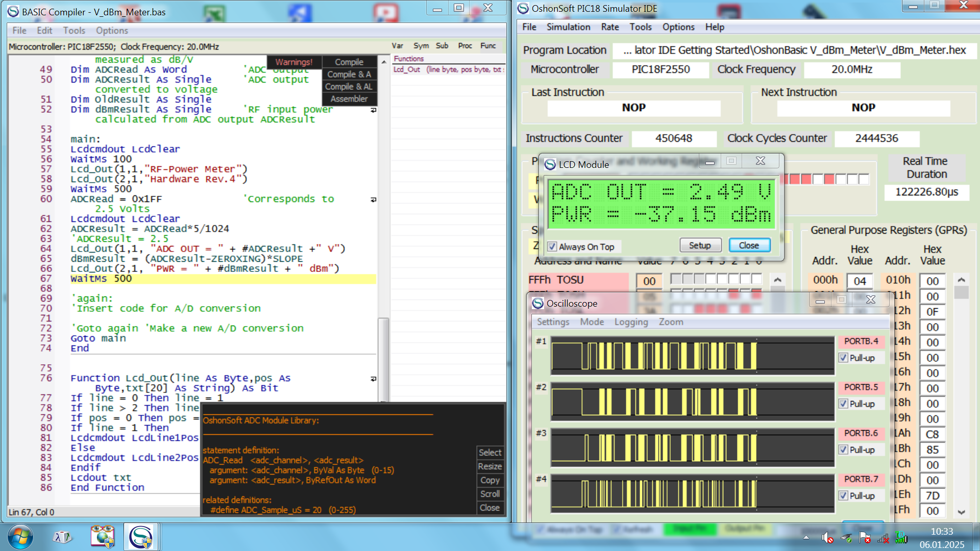Open Options menu in BASIC Compiler
The image size is (980, 551).
tap(112, 31)
